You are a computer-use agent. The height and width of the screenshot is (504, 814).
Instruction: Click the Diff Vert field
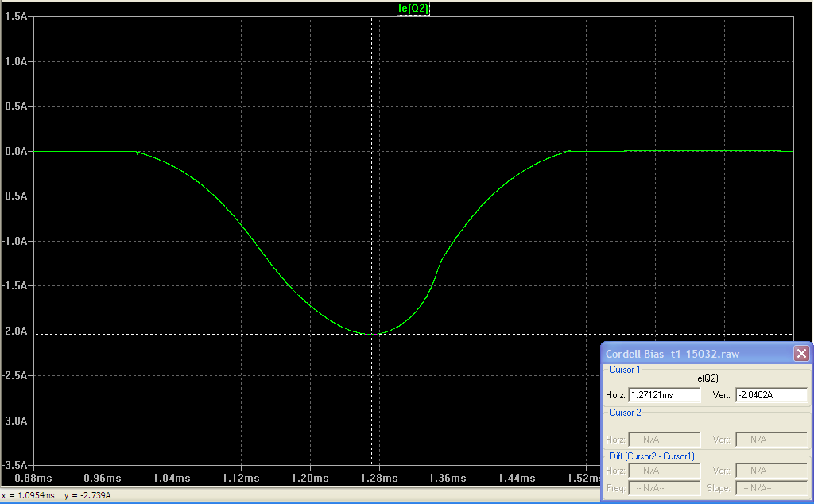coord(771,471)
